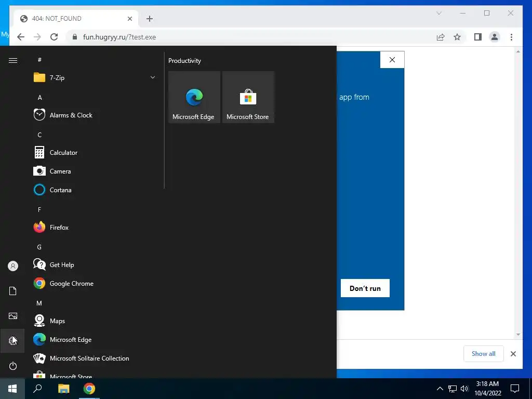
Task: Open Calculator from app list
Action: point(95,153)
